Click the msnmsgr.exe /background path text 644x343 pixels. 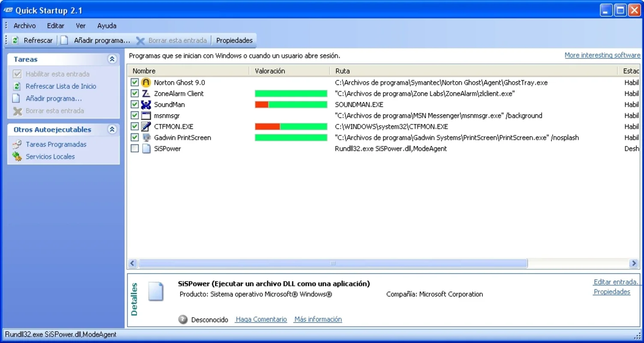click(x=439, y=116)
